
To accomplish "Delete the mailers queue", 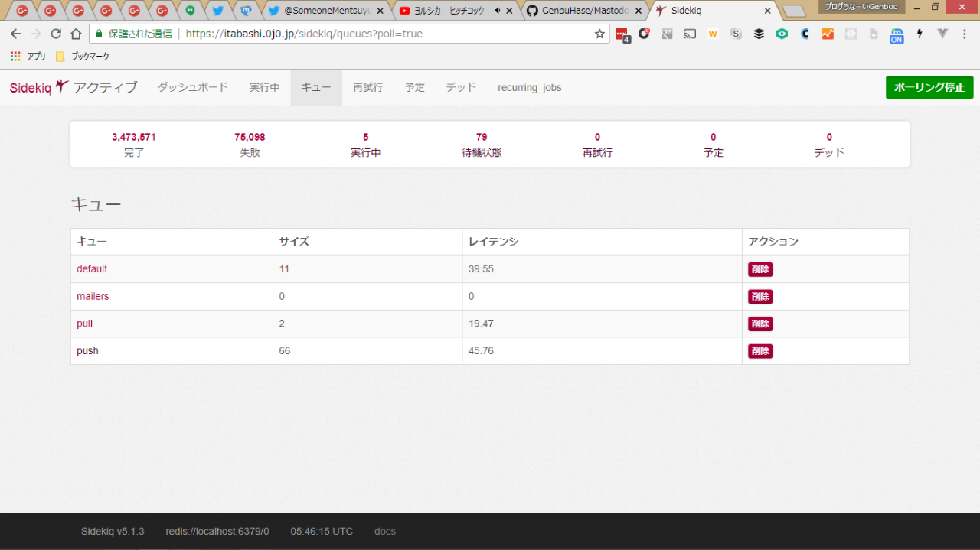I will click(x=759, y=297).
